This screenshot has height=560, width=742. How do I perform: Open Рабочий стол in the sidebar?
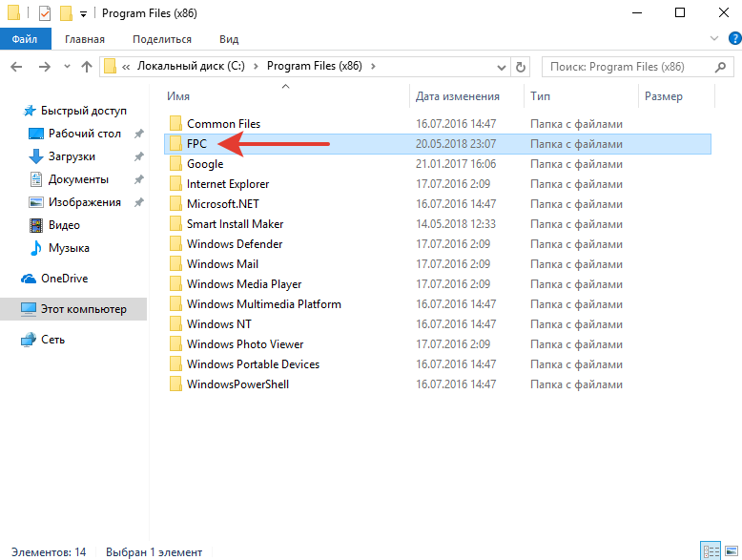(85, 134)
